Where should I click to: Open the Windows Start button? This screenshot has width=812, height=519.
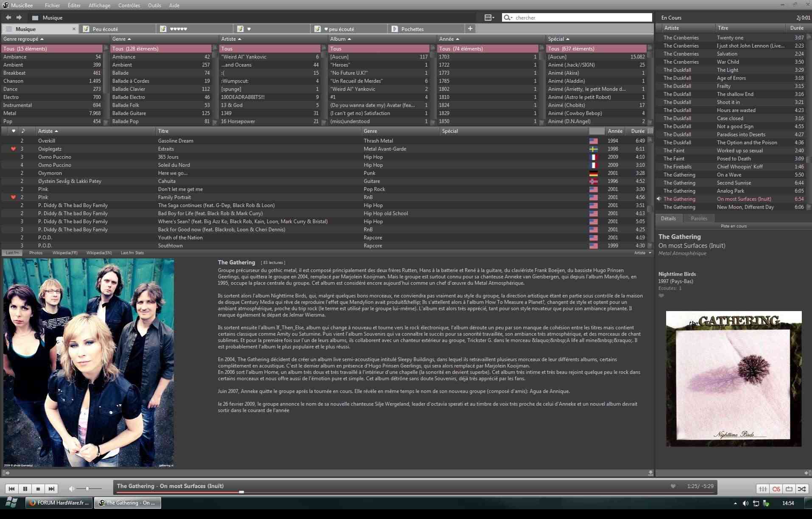click(11, 503)
